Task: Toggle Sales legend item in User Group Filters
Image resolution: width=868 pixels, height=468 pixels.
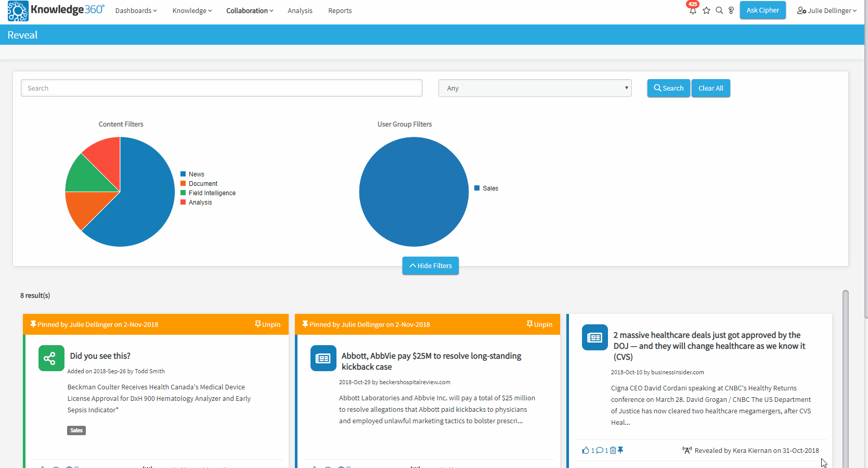Action: [x=486, y=188]
